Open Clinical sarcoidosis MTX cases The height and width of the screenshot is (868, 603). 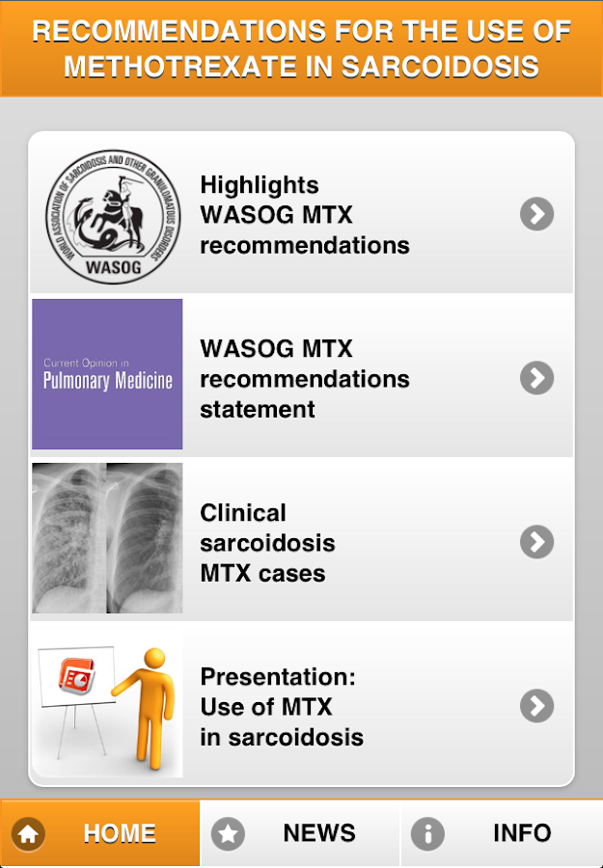[x=267, y=543]
